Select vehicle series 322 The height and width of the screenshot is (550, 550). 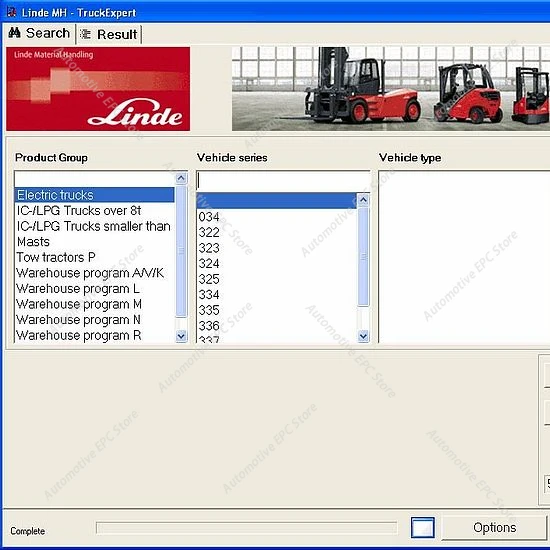pyautogui.click(x=277, y=232)
